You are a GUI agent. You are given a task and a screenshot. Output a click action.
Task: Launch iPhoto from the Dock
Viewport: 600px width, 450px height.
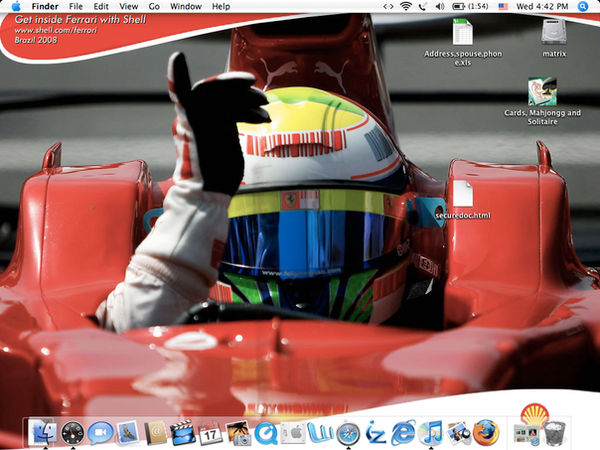click(238, 433)
